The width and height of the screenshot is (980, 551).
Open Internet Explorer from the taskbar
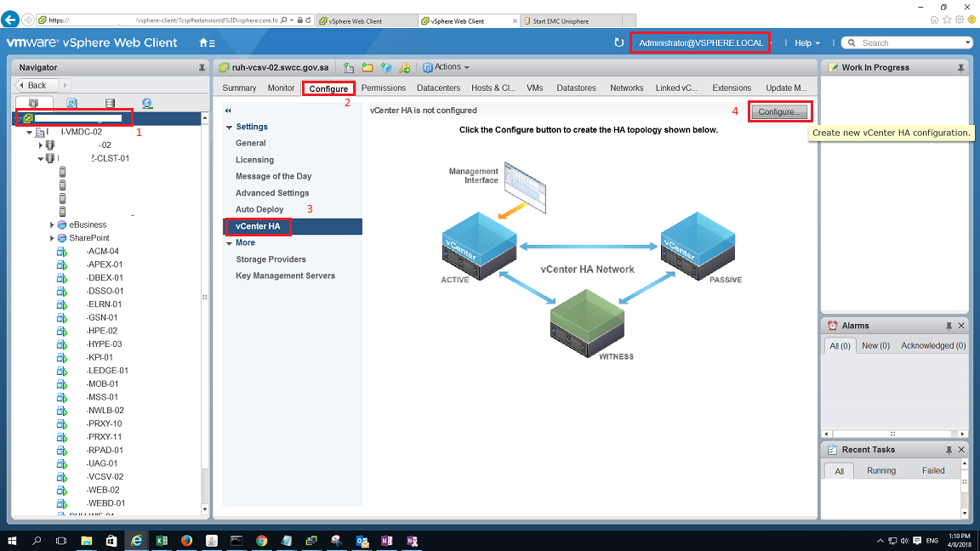[136, 540]
